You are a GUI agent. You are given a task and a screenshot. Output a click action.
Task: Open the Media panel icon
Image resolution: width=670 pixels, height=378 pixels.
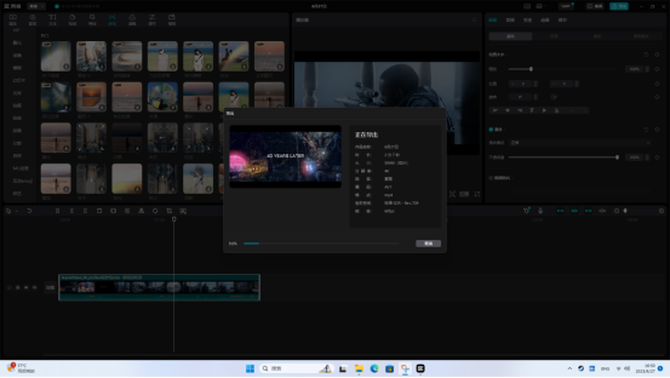point(13,19)
